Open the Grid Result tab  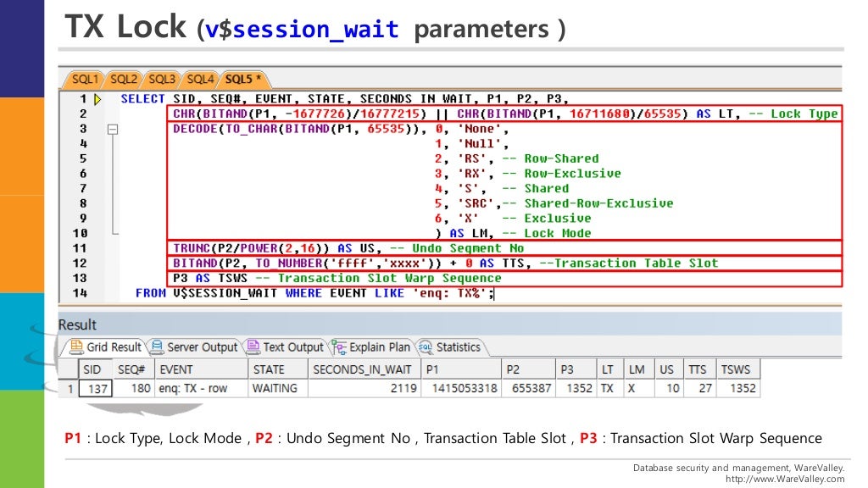[106, 347]
